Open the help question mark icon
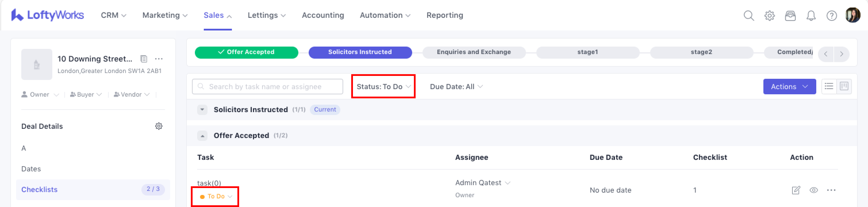Image resolution: width=868 pixels, height=207 pixels. 831,16
